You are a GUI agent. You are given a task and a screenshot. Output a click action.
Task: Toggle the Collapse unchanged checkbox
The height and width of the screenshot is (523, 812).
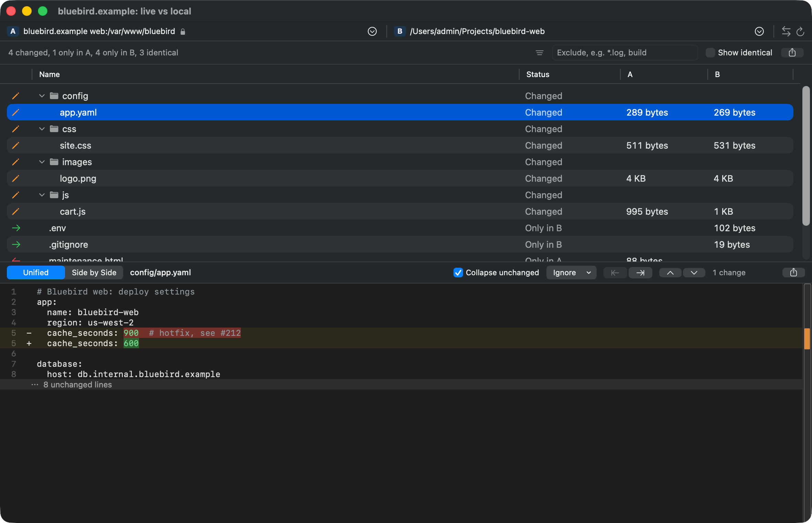pos(458,273)
